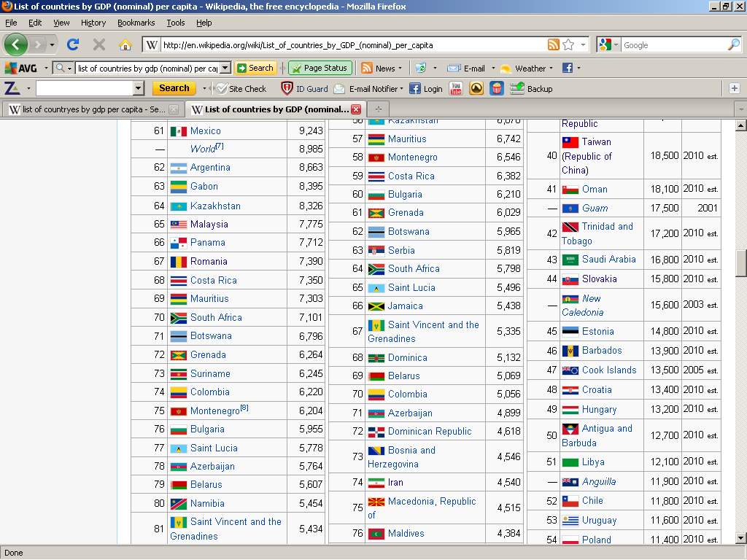The width and height of the screenshot is (747, 560).
Task: Open the YouTube toolbar icon
Action: (456, 88)
